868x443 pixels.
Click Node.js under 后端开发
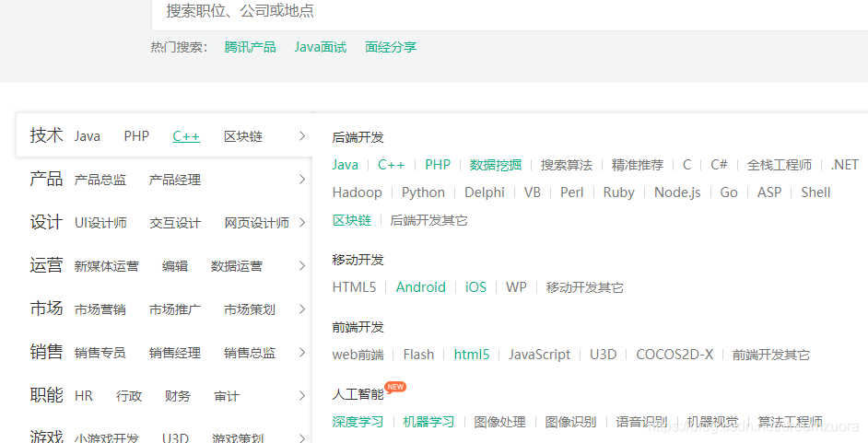coord(677,193)
